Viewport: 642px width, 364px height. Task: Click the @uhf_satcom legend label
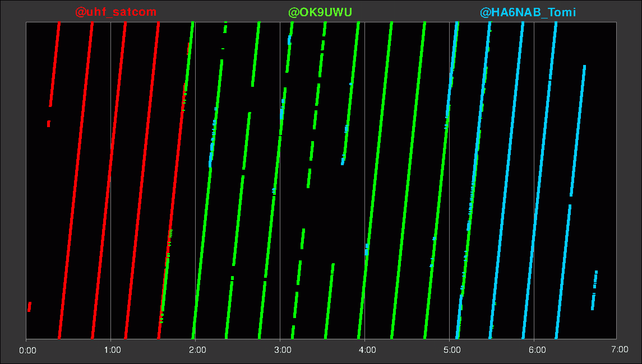116,12
